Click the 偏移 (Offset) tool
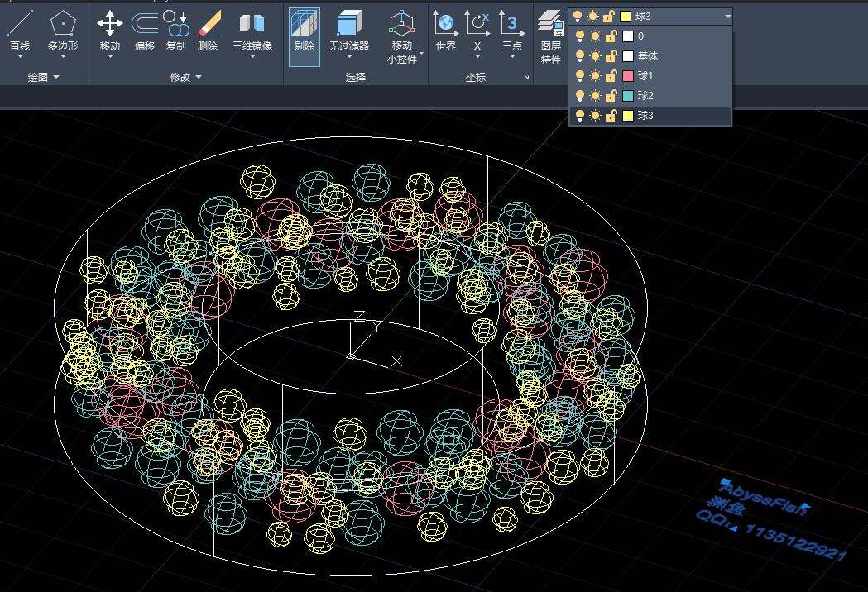Viewport: 868px width, 592px height. tap(145, 31)
